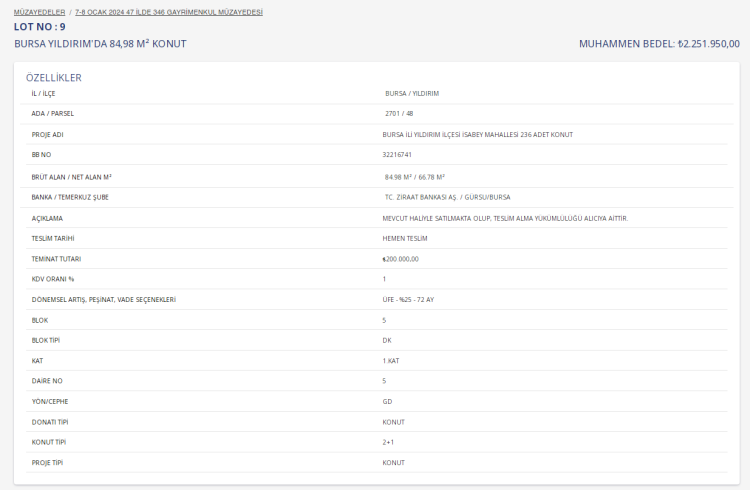The height and width of the screenshot is (490, 750).
Task: Click the LOT NO : 9 heading
Action: (x=40, y=27)
